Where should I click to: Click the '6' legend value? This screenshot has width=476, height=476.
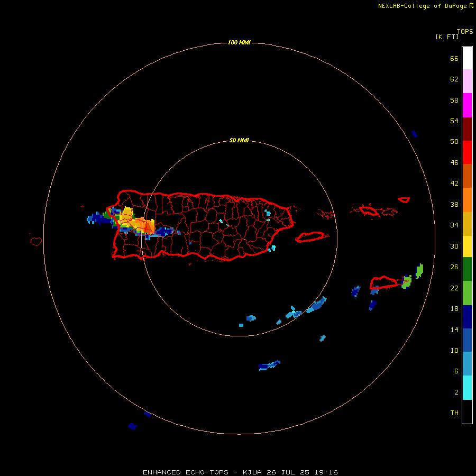coord(456,371)
